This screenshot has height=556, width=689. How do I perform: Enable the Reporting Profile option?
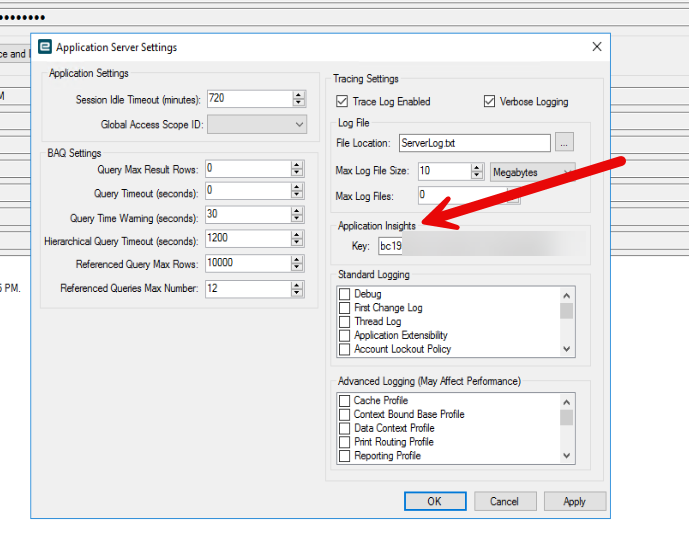tap(344, 456)
